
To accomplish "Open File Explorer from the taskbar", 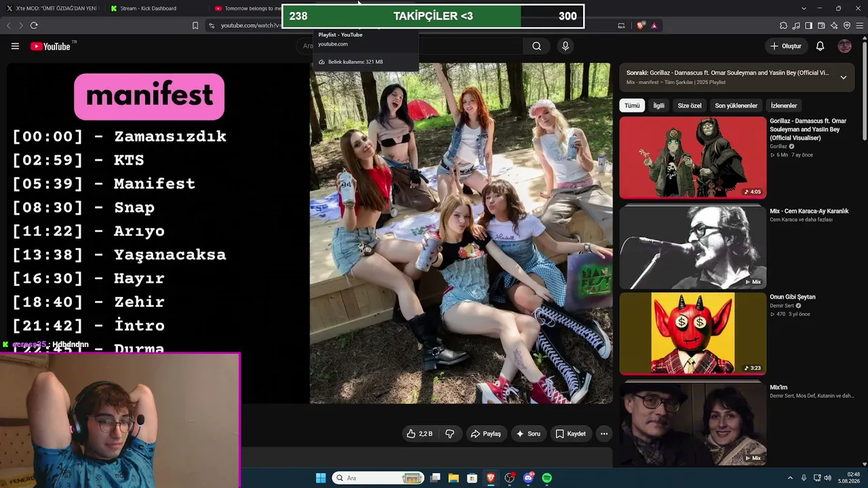I will point(454,478).
